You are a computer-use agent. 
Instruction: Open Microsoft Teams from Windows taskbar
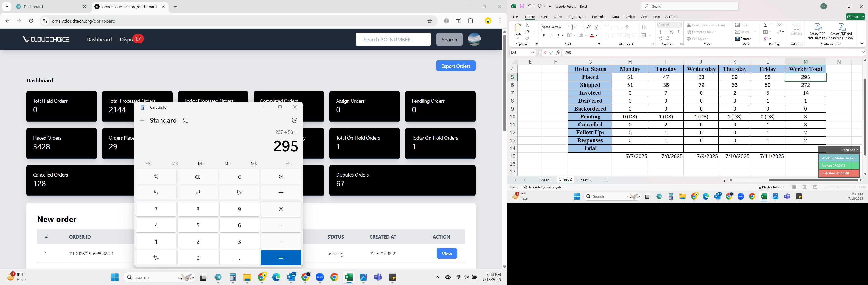378,277
